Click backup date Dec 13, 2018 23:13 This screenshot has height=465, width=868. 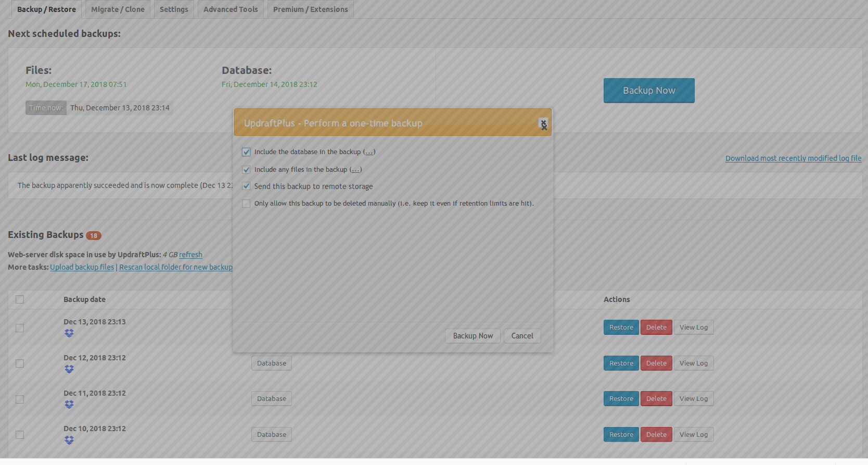pos(95,322)
